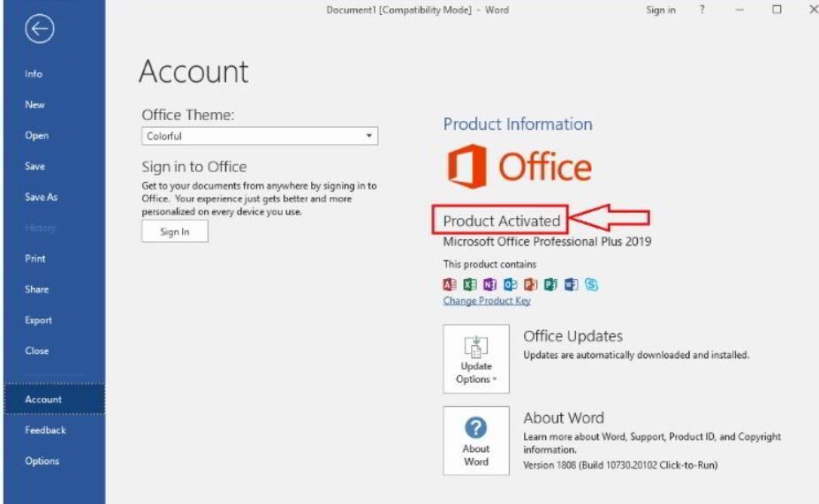Click Microsoft Office Professional Plus 2019 text
Viewport: 819px width, 504px height.
coord(547,242)
